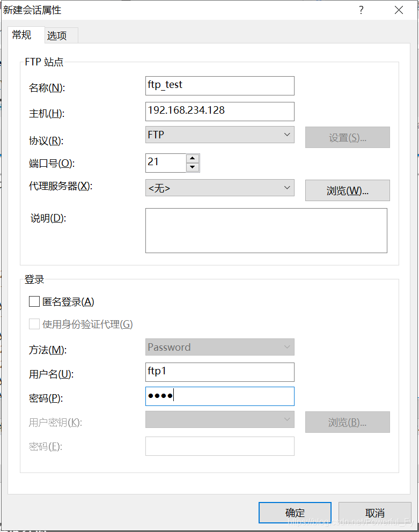
Task: Click the 浏览(W) browse proxy button
Action: 347,190
